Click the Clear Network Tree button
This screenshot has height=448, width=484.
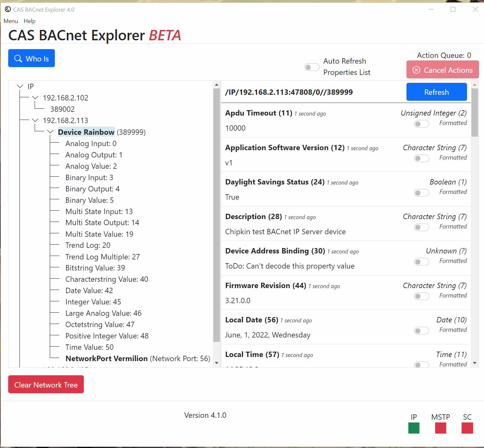tap(46, 384)
